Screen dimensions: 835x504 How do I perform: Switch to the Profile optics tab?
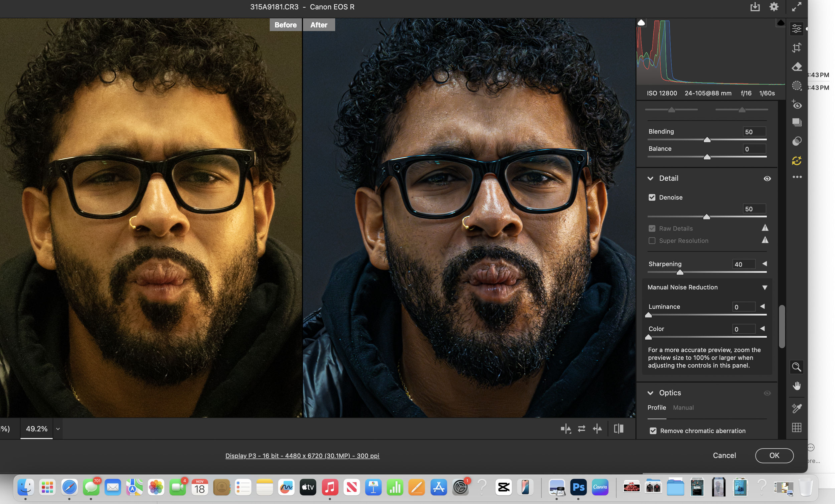656,407
